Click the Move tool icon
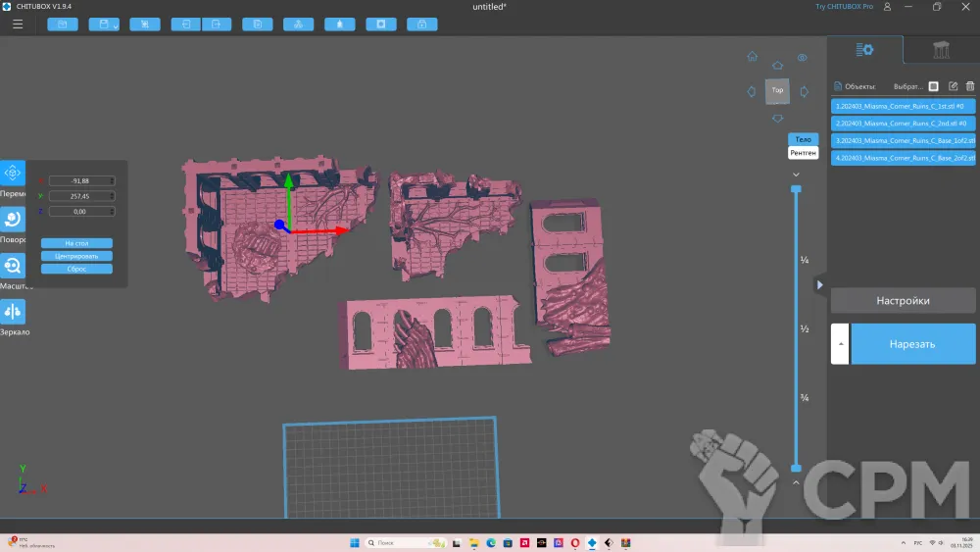 click(13, 174)
